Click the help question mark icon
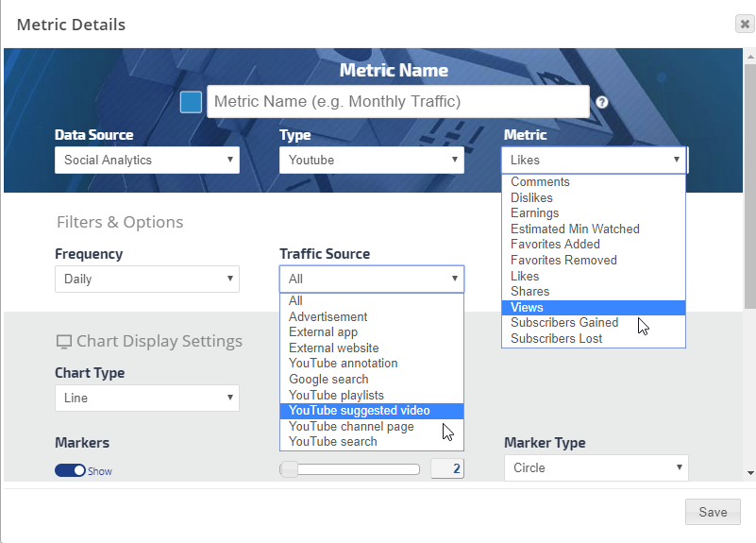 tap(602, 102)
